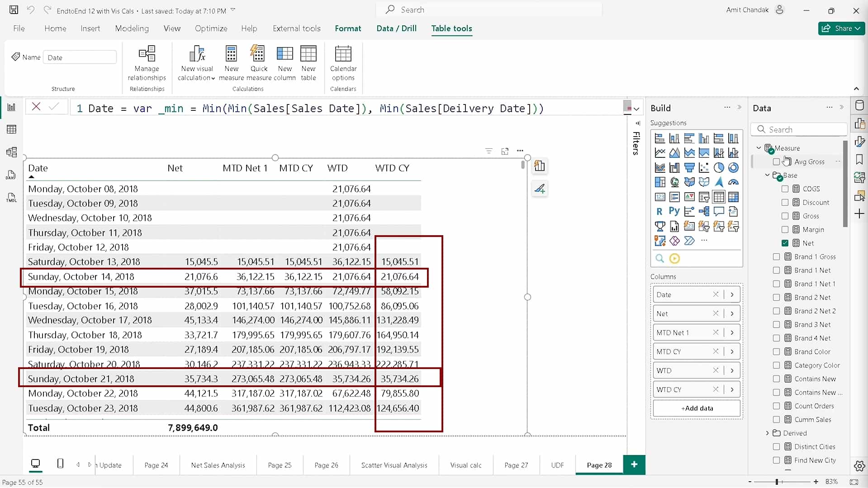
Task: Select the R script visual icon
Action: (659, 211)
